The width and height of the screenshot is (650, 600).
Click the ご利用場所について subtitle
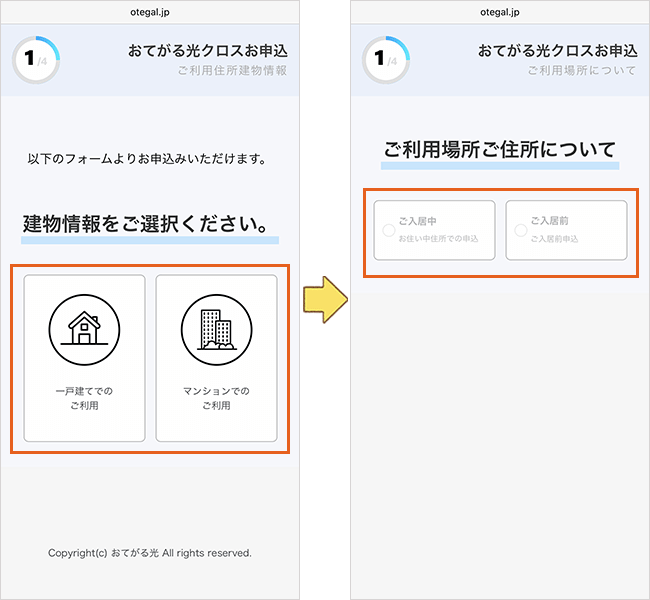(x=581, y=70)
